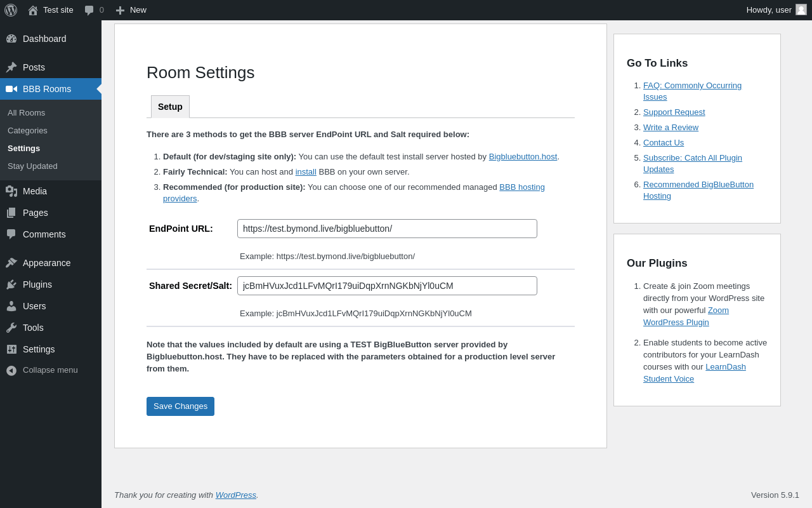Image resolution: width=812 pixels, height=508 pixels.
Task: Open Stay Updated submenu item
Action: coord(32,166)
